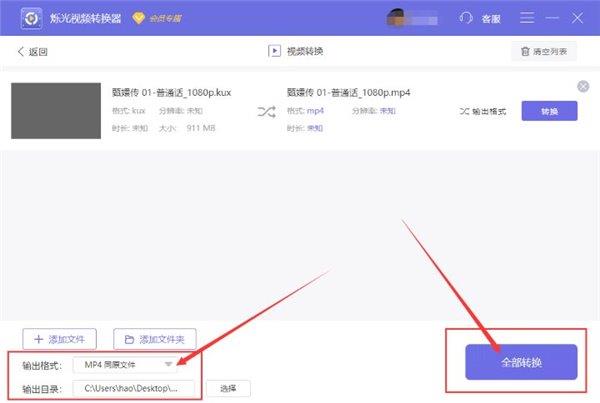Click the output mp4 format value
Viewport: 600px width, 403px height.
315,111
